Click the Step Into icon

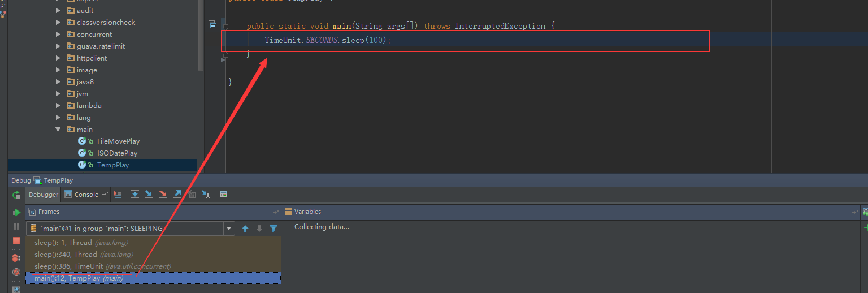149,194
